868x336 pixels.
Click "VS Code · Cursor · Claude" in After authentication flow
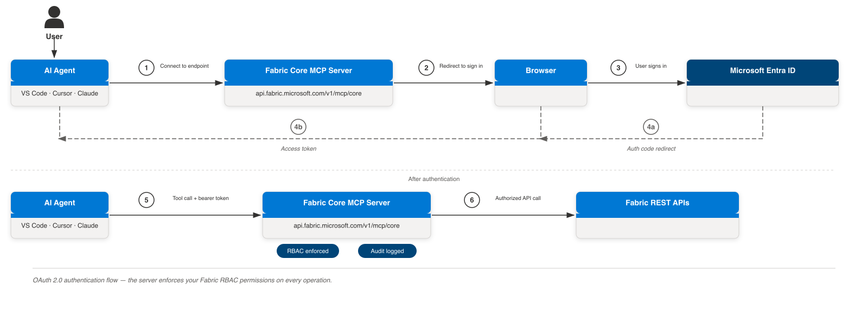[x=60, y=225]
